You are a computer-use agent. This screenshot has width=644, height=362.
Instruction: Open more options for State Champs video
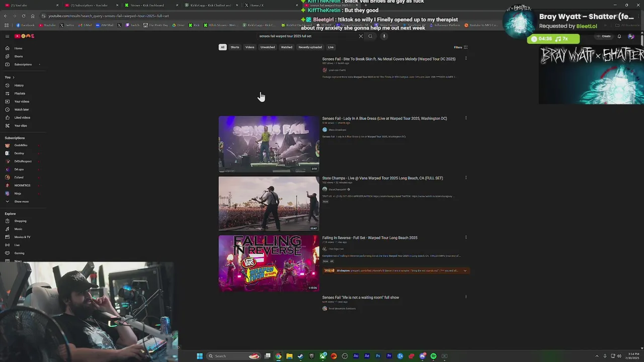coord(466,177)
